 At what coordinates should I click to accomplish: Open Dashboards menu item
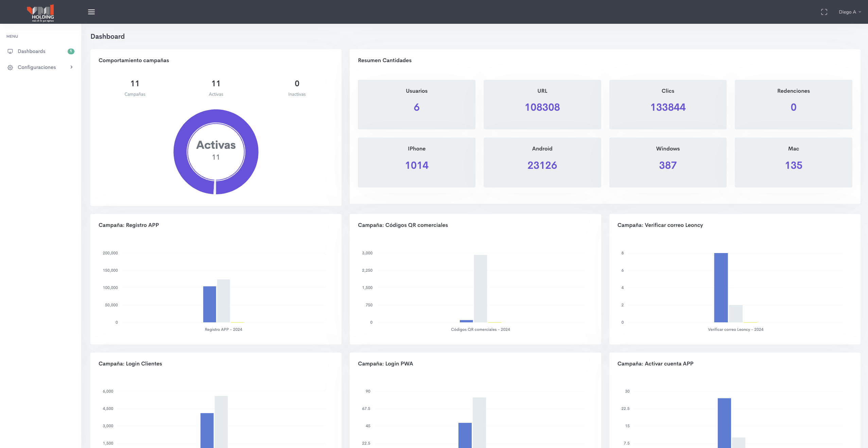pyautogui.click(x=40, y=51)
